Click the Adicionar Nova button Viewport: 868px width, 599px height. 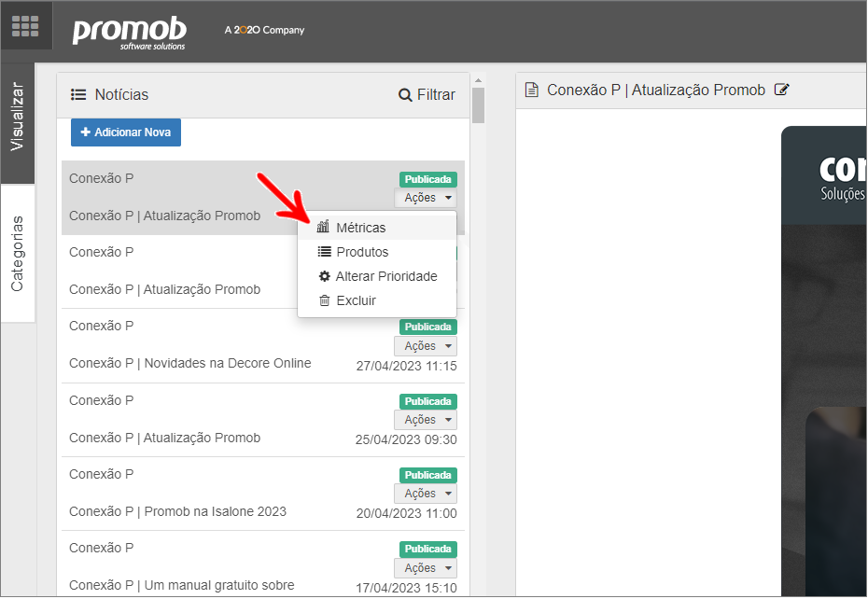[x=126, y=132]
